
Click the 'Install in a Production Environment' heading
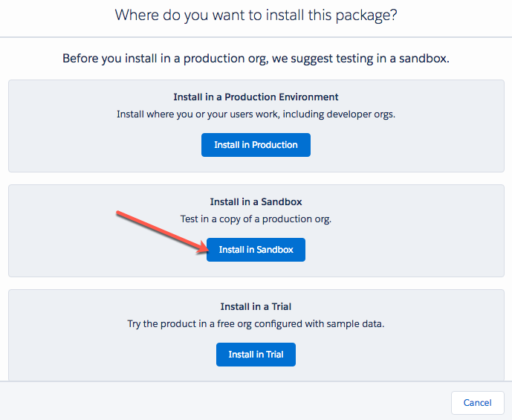tap(256, 97)
